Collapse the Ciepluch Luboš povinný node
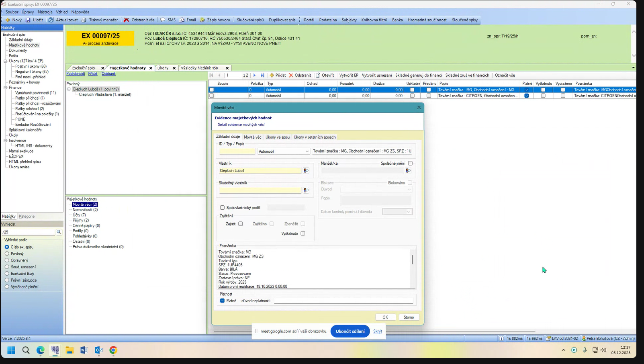Viewport: 644px width, 364px height. (x=69, y=89)
